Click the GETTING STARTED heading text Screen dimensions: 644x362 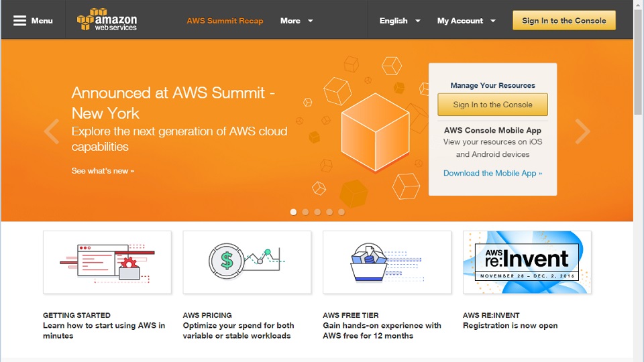click(76, 315)
